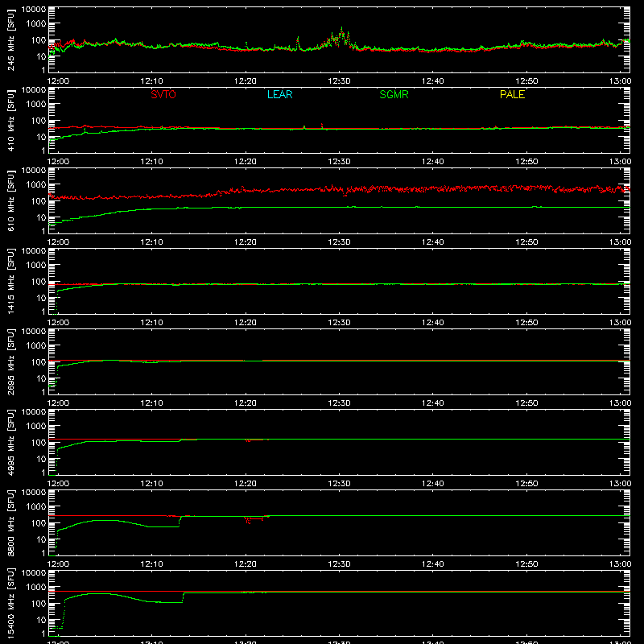Click the 12:50 tick on 8800 MHz time axis
644x644 pixels.
point(526,564)
